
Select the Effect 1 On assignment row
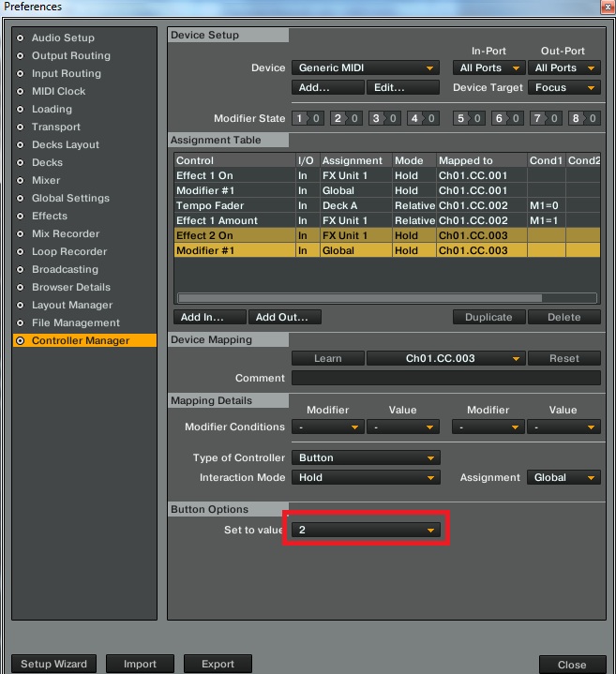coord(387,175)
